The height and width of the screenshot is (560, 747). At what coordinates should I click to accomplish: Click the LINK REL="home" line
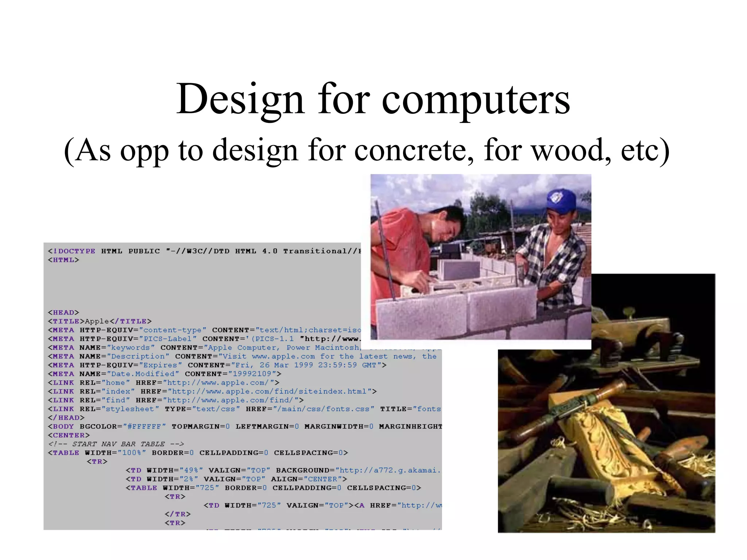(163, 382)
